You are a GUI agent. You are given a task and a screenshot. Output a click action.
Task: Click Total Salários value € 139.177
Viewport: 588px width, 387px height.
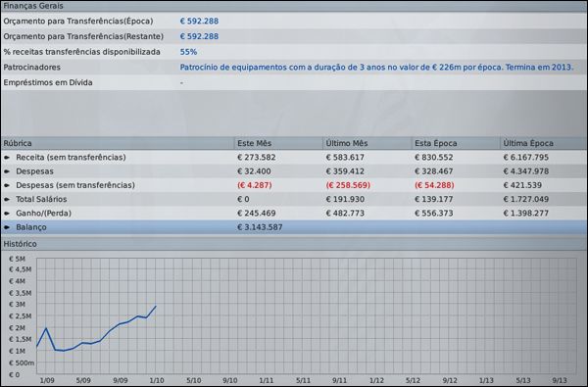coord(434,199)
